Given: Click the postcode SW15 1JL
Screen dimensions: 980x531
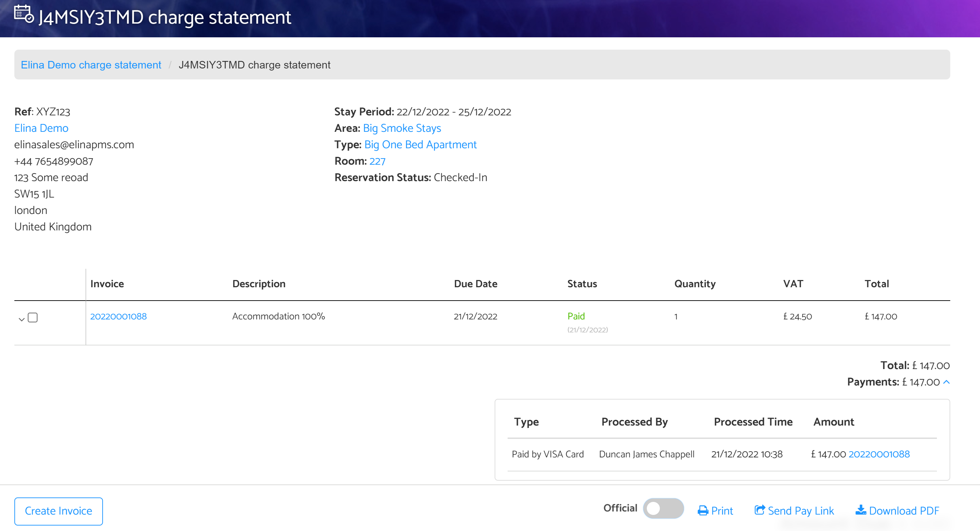Looking at the screenshot, I should coord(34,194).
